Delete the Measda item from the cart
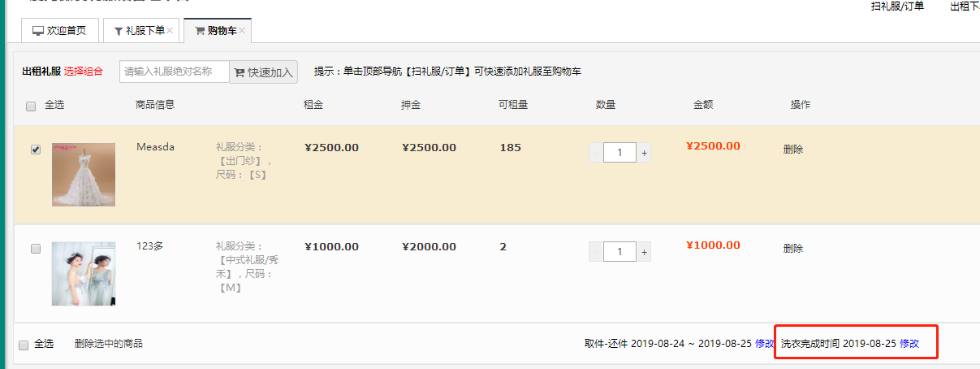 pyautogui.click(x=793, y=150)
